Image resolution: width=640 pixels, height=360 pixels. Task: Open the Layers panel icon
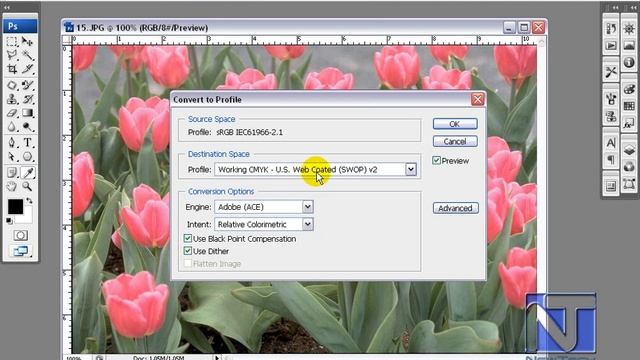pyautogui.click(x=629, y=150)
